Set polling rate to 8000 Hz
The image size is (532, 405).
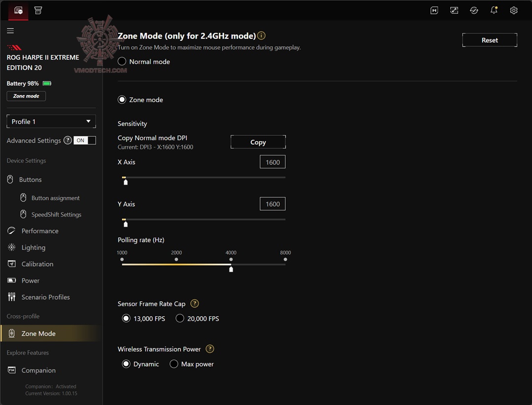click(x=285, y=260)
